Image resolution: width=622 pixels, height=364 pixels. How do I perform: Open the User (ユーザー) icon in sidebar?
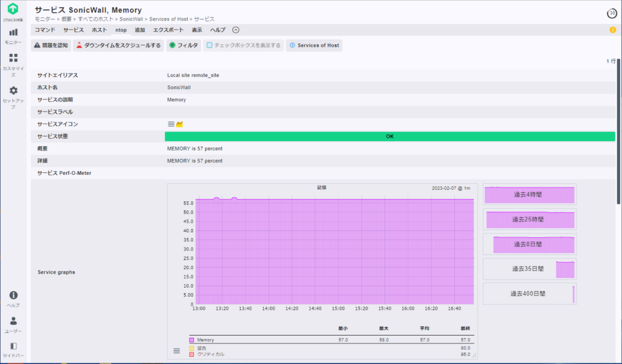pyautogui.click(x=13, y=321)
